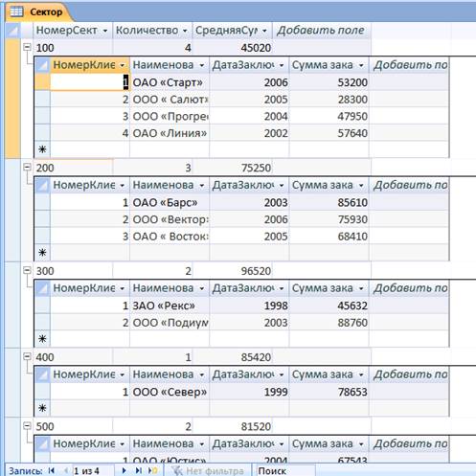Go to next record navigation button

coord(125,470)
